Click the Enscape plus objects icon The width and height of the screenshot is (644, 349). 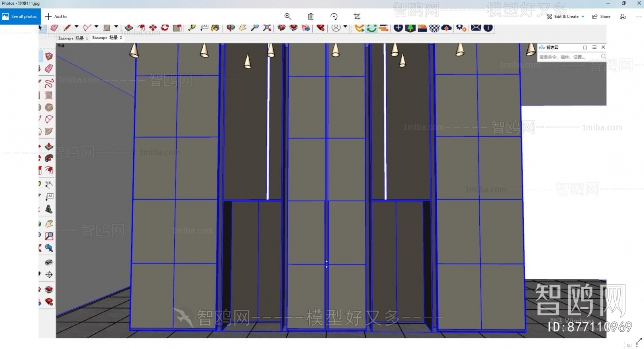tap(398, 28)
